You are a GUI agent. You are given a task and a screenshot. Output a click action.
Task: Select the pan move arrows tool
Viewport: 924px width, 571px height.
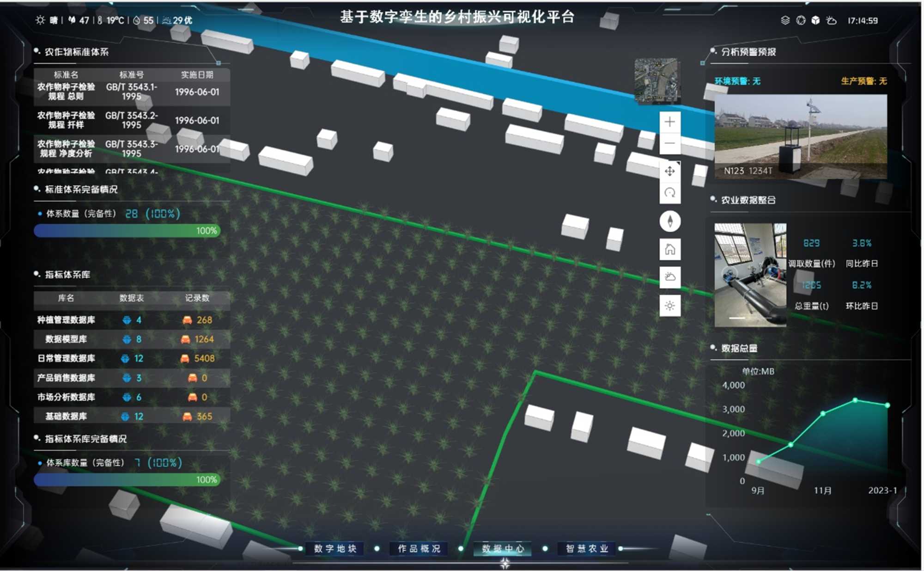[669, 172]
